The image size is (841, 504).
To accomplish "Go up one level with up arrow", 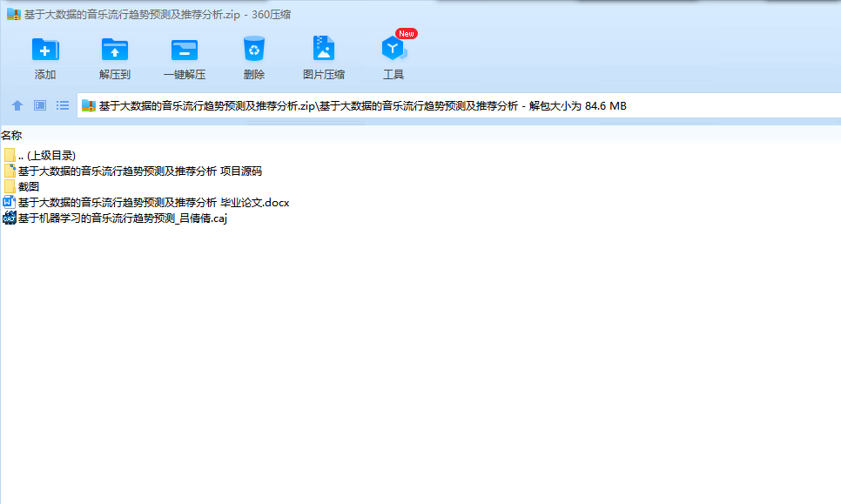I will 17,105.
